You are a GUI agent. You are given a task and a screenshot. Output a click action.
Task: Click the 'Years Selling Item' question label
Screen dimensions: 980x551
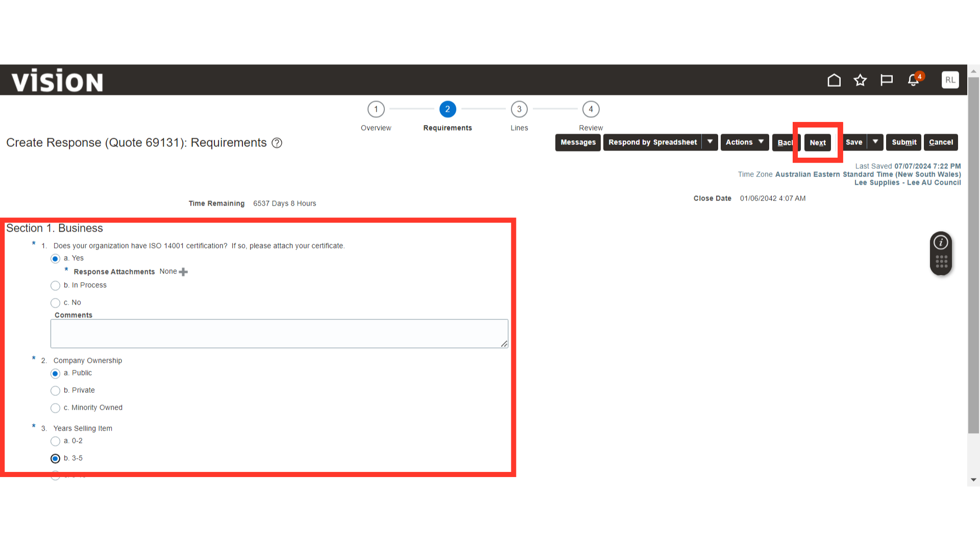click(83, 429)
